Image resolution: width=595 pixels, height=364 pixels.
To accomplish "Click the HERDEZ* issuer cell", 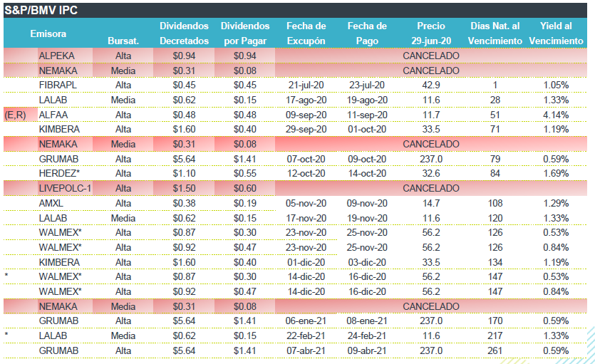I will click(x=59, y=173).
